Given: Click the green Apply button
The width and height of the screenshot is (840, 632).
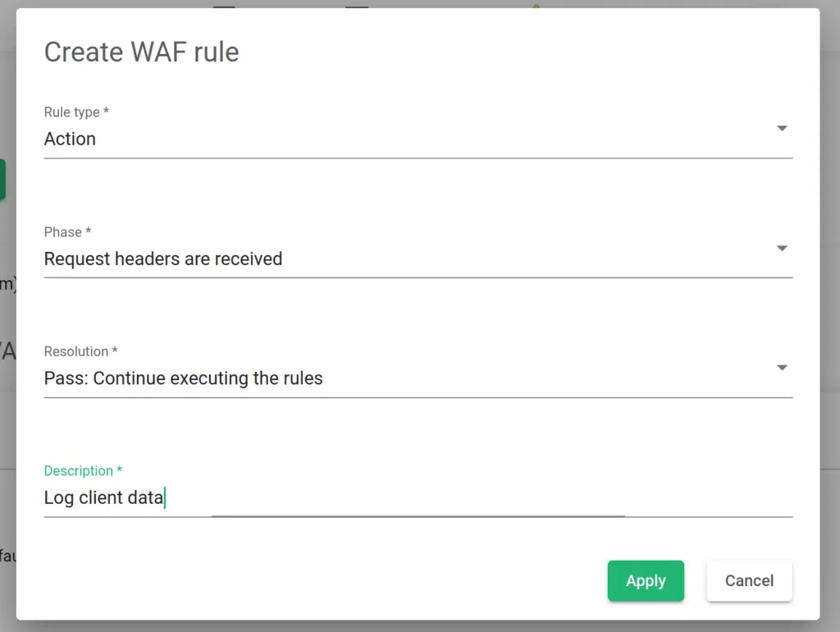Looking at the screenshot, I should click(646, 580).
